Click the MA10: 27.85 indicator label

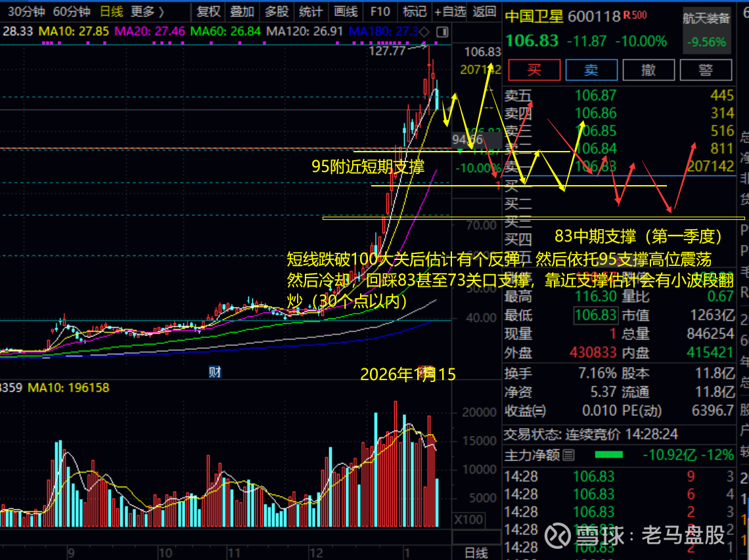pos(74,32)
